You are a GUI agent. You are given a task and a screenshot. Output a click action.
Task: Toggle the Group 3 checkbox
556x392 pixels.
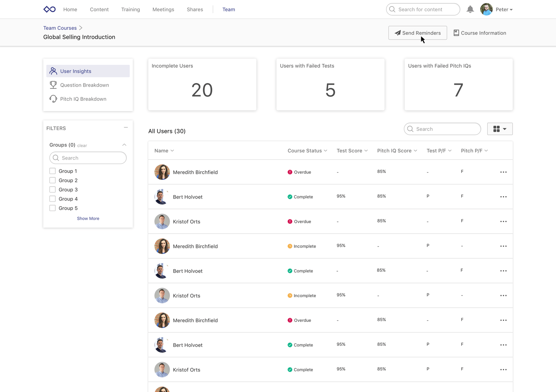coord(52,190)
